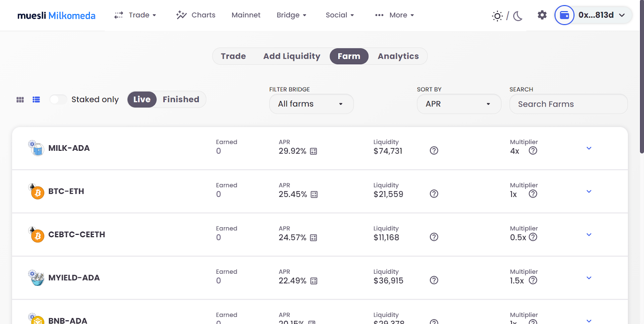The width and height of the screenshot is (644, 324).
Task: Click the wallet icon button
Action: point(564,15)
